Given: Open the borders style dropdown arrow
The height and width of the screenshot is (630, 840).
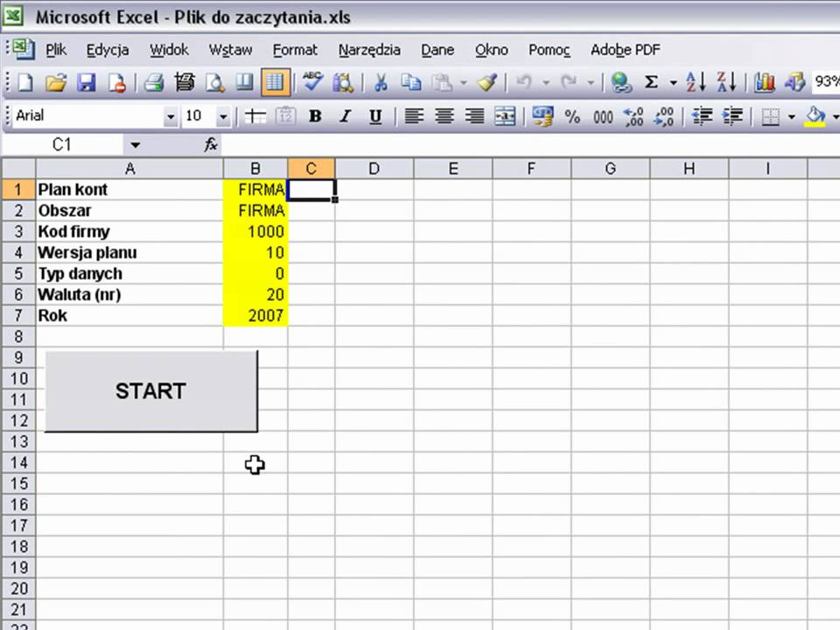Looking at the screenshot, I should 791,116.
